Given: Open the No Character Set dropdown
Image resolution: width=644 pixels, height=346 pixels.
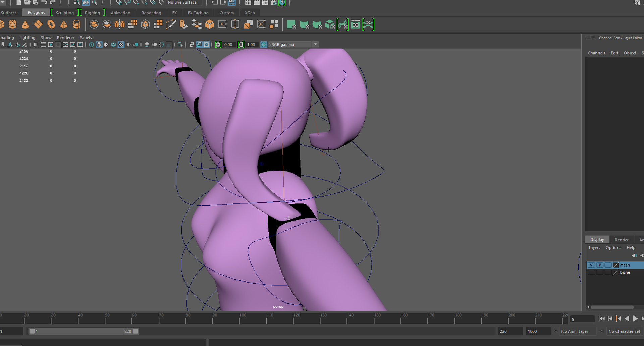Looking at the screenshot, I should pos(625,331).
